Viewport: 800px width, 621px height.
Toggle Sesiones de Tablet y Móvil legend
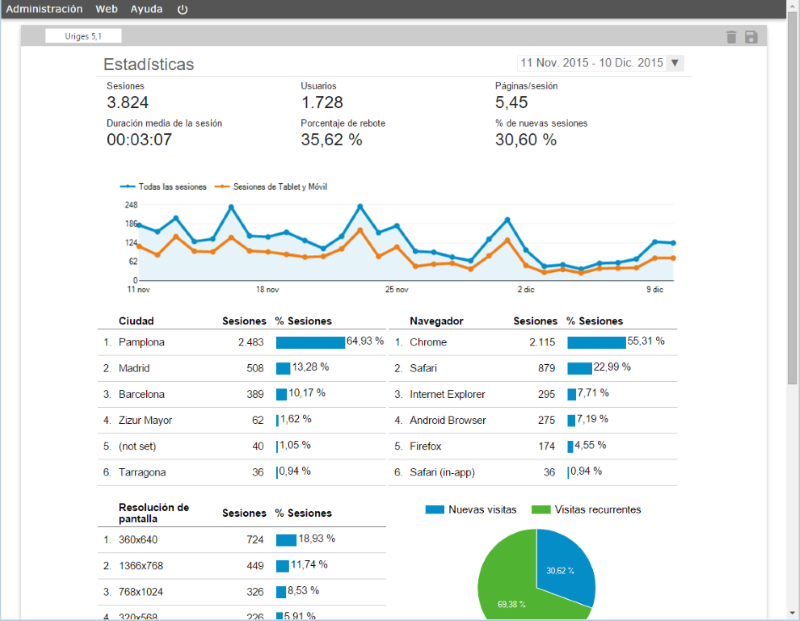click(x=271, y=187)
